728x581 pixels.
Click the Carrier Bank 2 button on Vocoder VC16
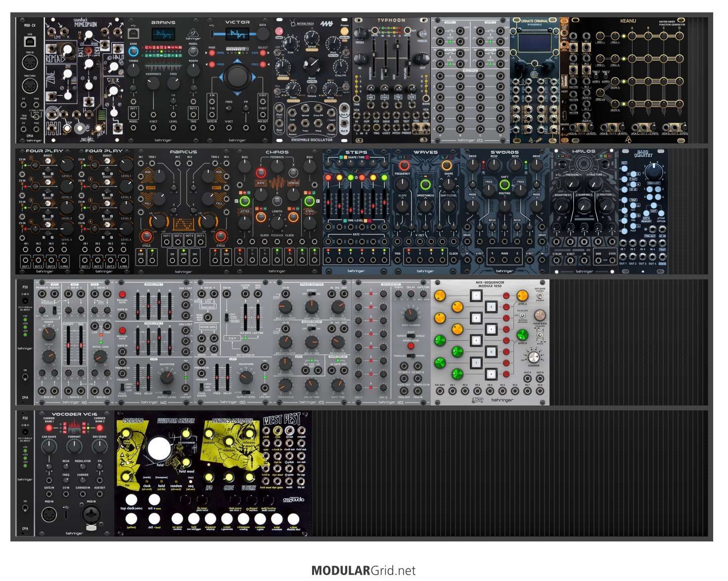pyautogui.click(x=99, y=428)
